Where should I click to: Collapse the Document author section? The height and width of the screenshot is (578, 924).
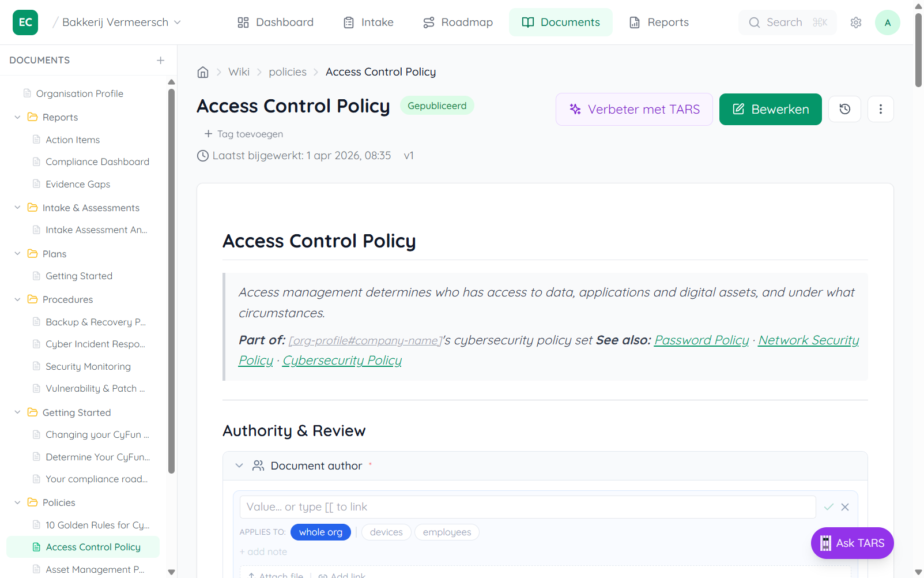click(239, 466)
